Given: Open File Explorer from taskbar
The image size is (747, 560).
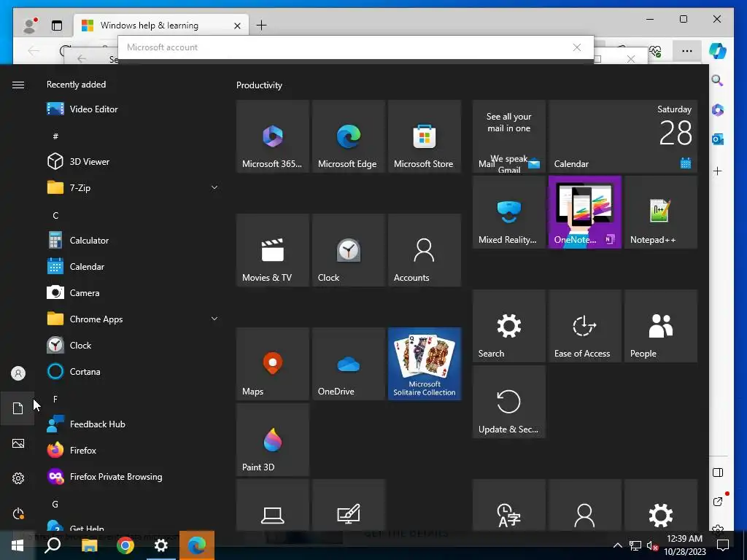Looking at the screenshot, I should click(89, 545).
